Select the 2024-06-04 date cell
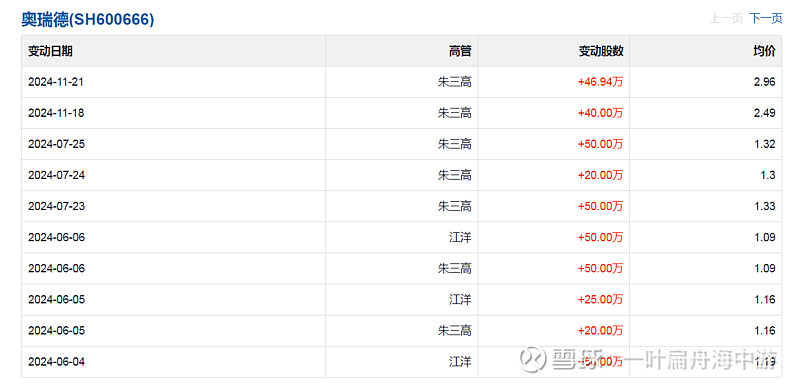 pos(56,362)
